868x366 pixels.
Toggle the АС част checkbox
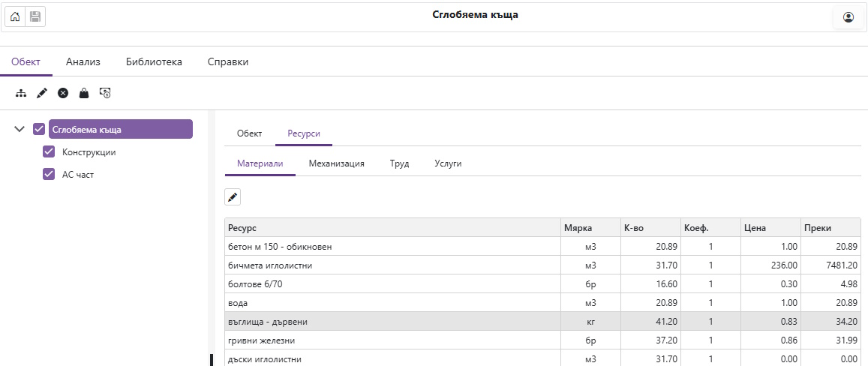[x=50, y=175]
